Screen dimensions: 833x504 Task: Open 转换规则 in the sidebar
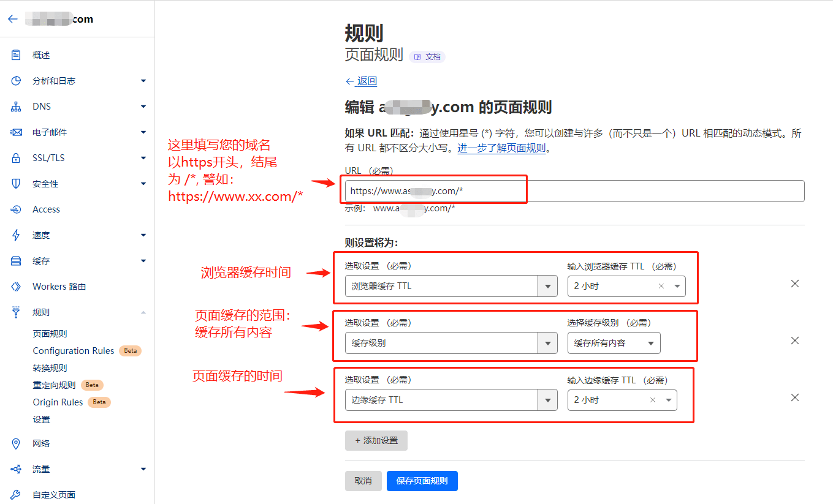[50, 368]
